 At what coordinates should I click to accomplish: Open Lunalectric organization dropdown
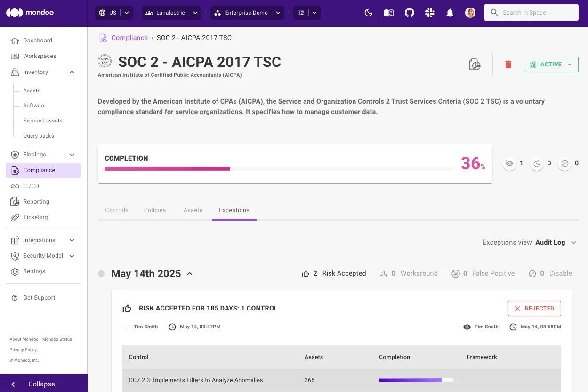pyautogui.click(x=171, y=13)
